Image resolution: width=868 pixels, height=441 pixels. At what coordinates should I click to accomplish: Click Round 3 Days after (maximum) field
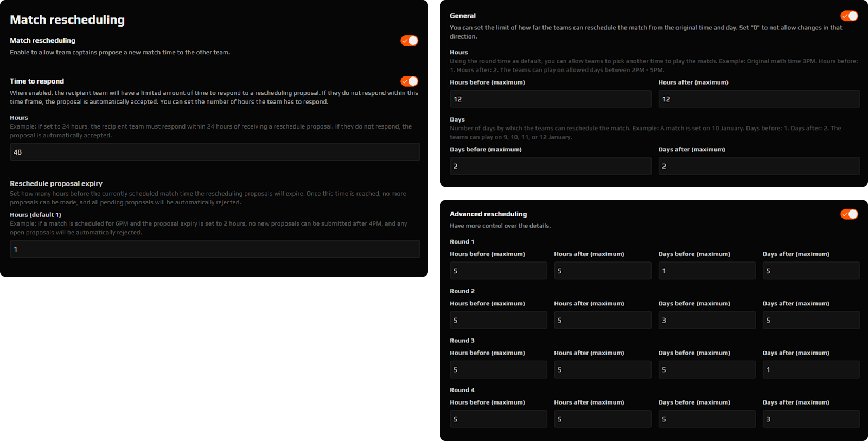(811, 369)
